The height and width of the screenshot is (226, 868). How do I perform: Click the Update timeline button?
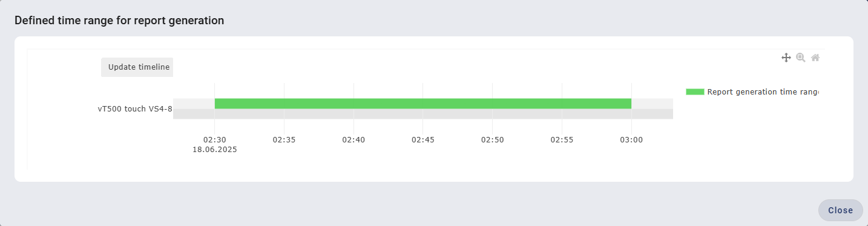pyautogui.click(x=137, y=67)
